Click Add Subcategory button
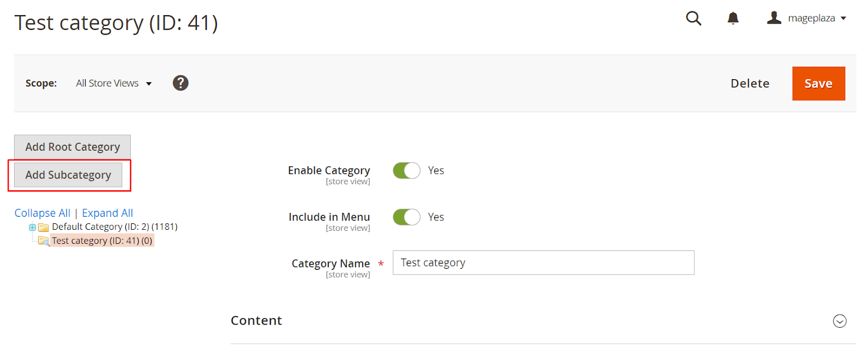868x355 pixels. click(68, 175)
